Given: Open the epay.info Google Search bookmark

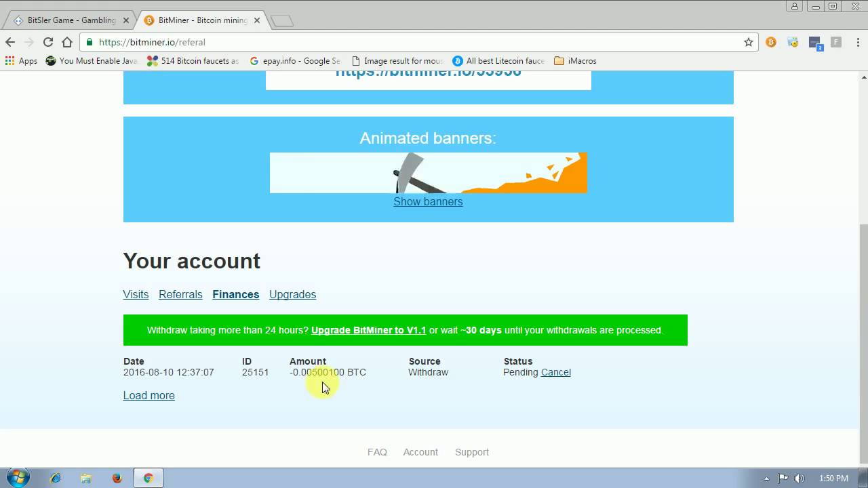Looking at the screenshot, I should click(295, 61).
